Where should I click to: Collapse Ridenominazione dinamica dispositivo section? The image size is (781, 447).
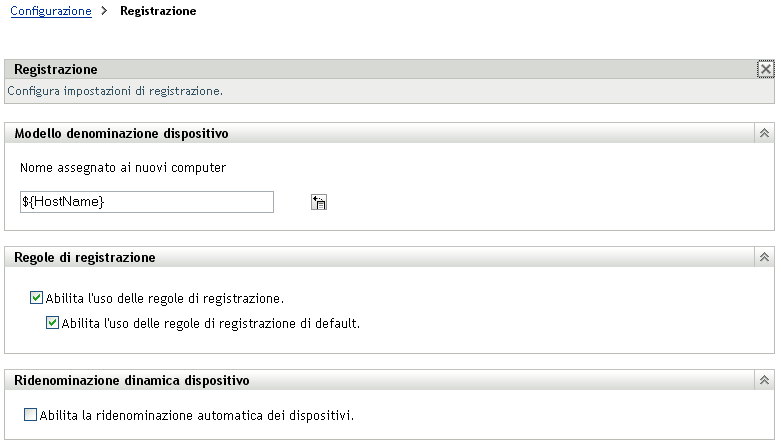[x=764, y=381]
